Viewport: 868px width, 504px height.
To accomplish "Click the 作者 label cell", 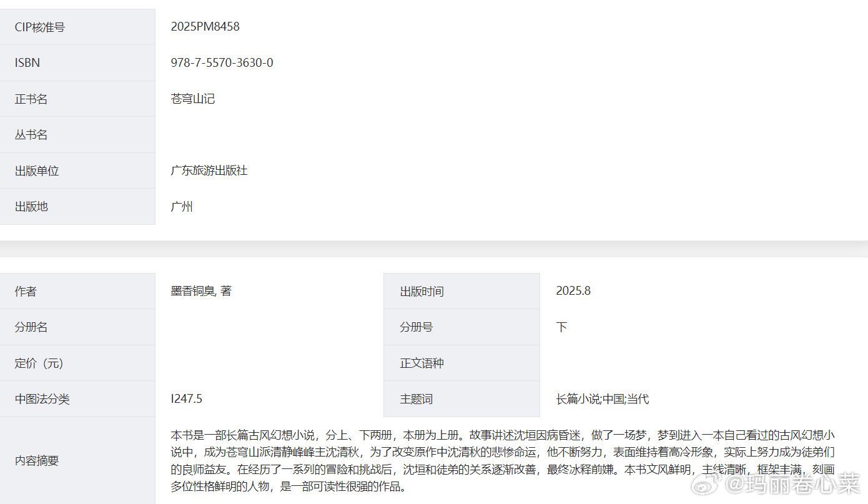I will pyautogui.click(x=77, y=291).
